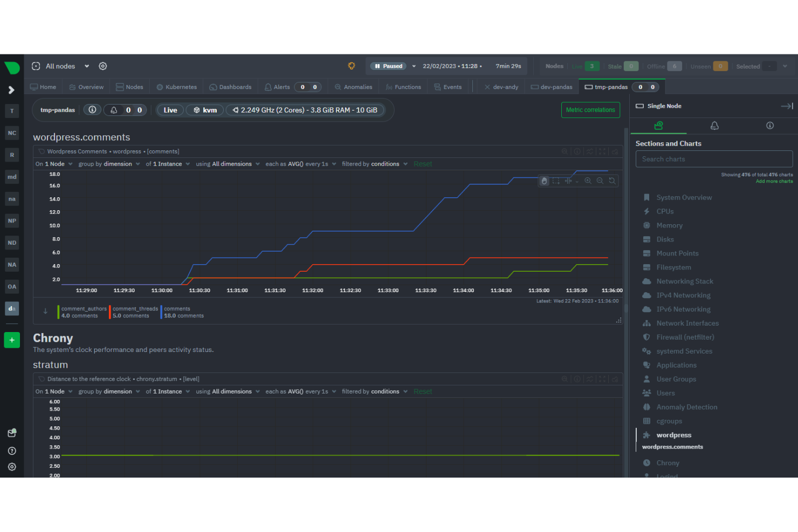Image resolution: width=798 pixels, height=532 pixels.
Task: Open the Dashboards menu item
Action: [x=231, y=86]
